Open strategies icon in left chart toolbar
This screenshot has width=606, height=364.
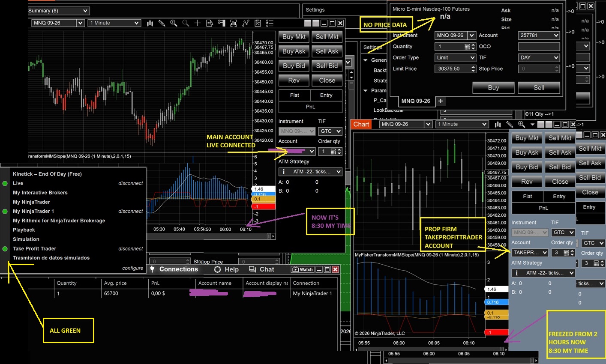[x=246, y=23]
